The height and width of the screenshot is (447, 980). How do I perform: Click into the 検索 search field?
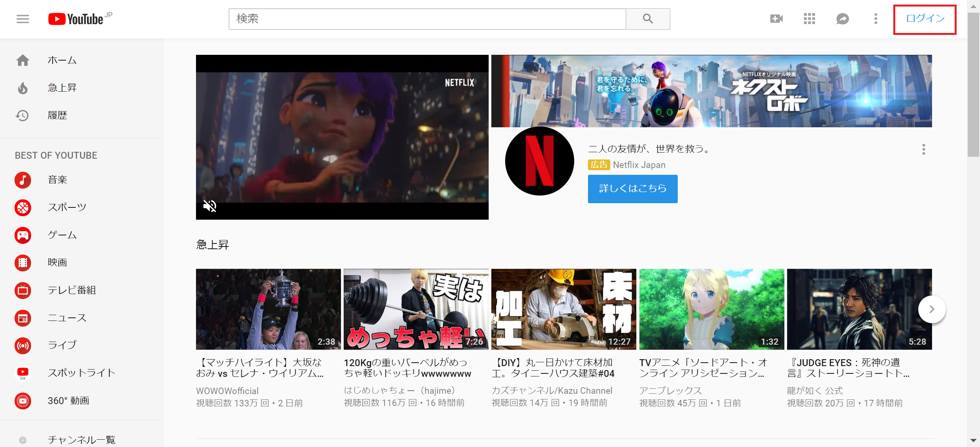(x=427, y=19)
